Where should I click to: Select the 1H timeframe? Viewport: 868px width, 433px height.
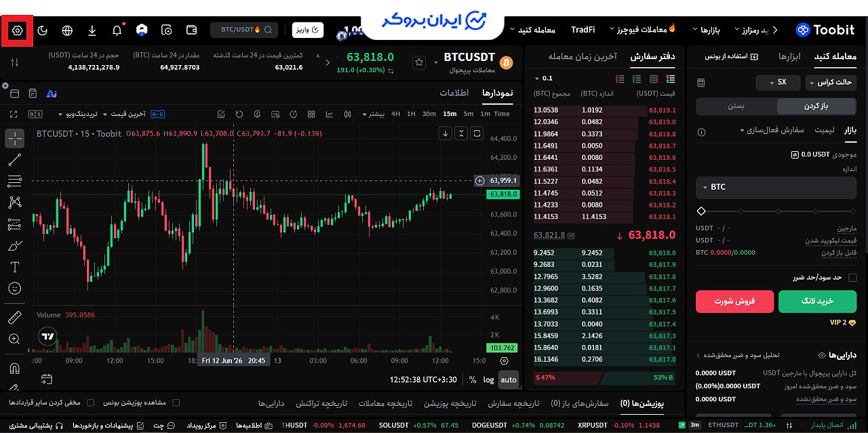coord(411,114)
